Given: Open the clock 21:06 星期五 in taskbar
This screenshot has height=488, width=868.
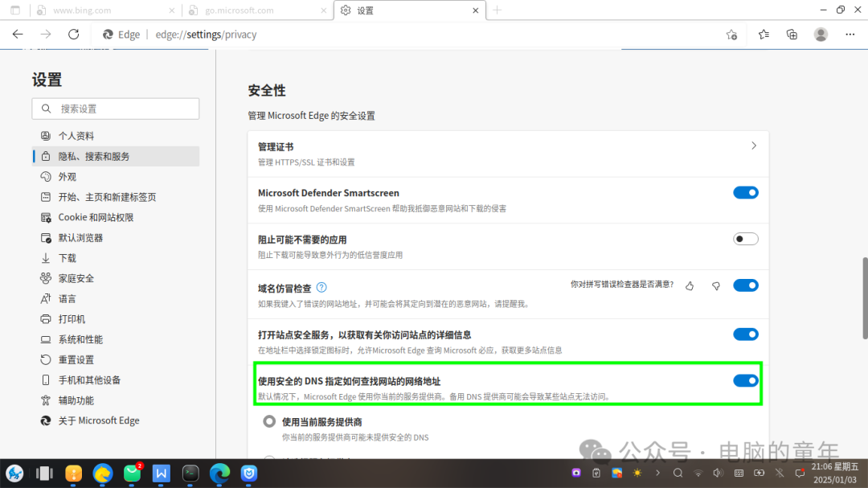Looking at the screenshot, I should coord(835,473).
